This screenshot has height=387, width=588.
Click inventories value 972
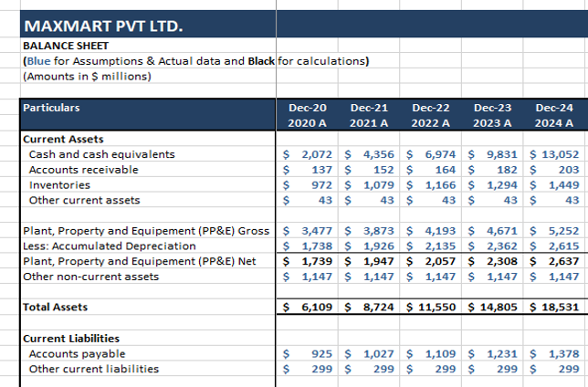(322, 185)
